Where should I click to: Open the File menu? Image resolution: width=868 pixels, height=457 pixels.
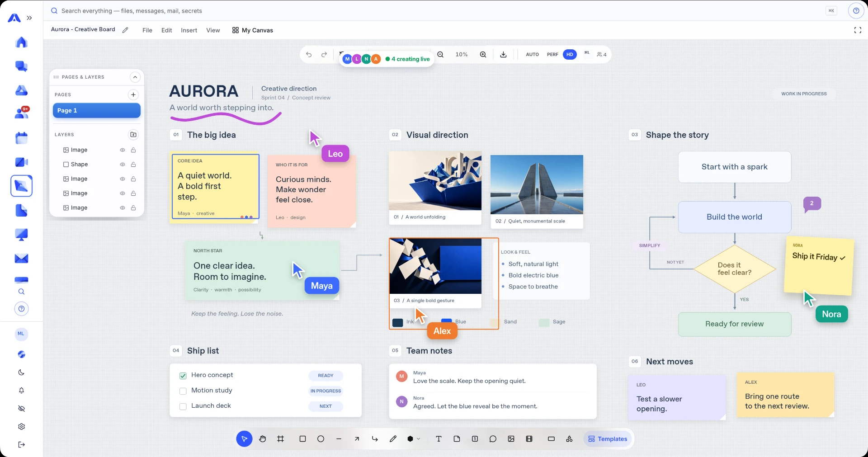coord(147,30)
